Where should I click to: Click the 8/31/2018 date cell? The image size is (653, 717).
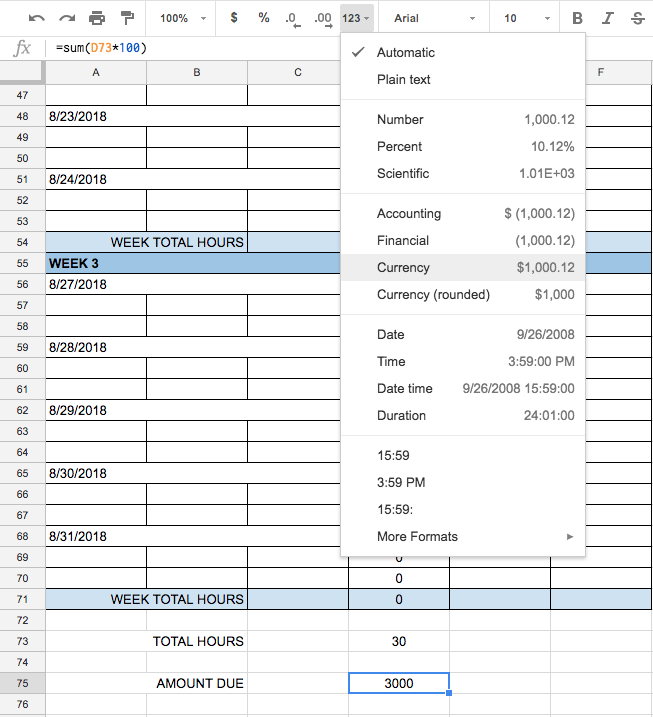click(x=193, y=536)
